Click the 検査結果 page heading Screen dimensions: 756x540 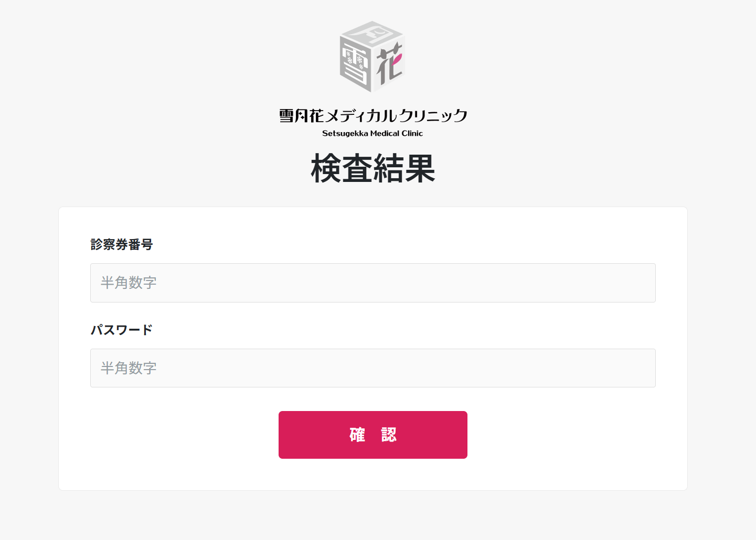pyautogui.click(x=373, y=169)
